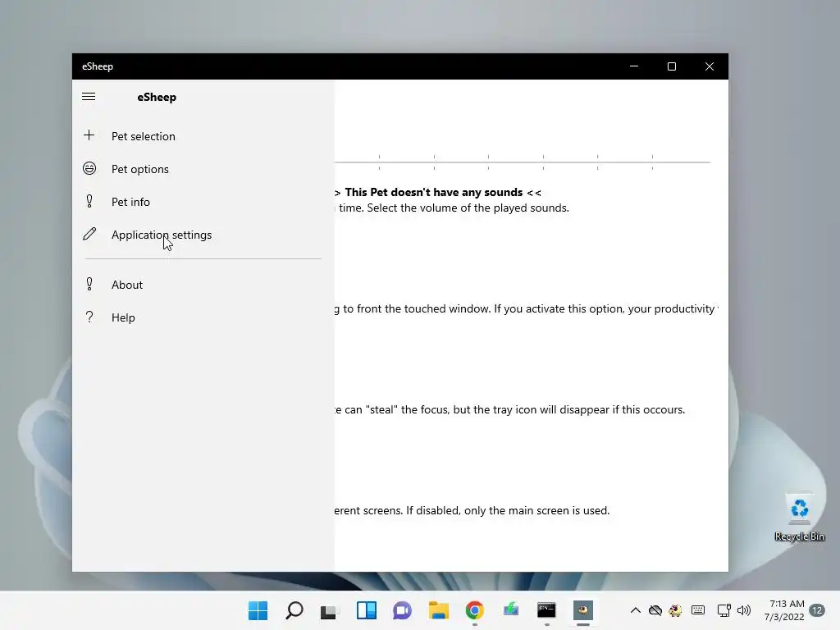Open the green-arrow app left of the terminal
This screenshot has width=840, height=630.
(510, 609)
